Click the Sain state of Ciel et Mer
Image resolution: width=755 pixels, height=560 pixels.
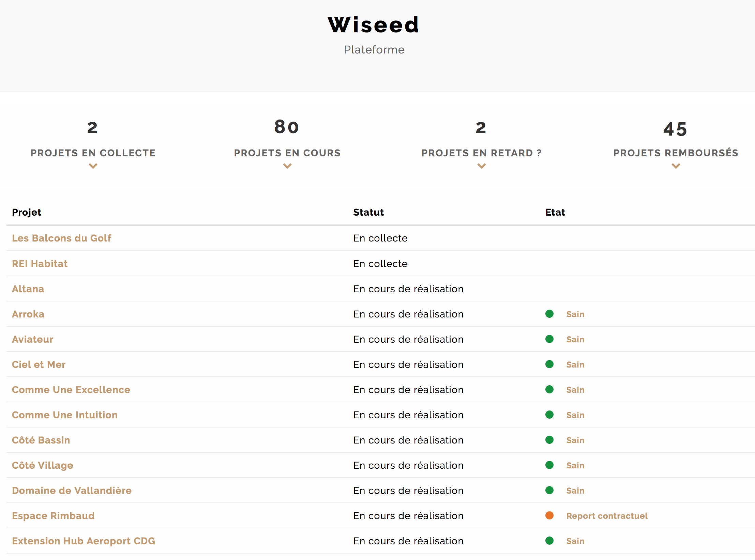[575, 364]
